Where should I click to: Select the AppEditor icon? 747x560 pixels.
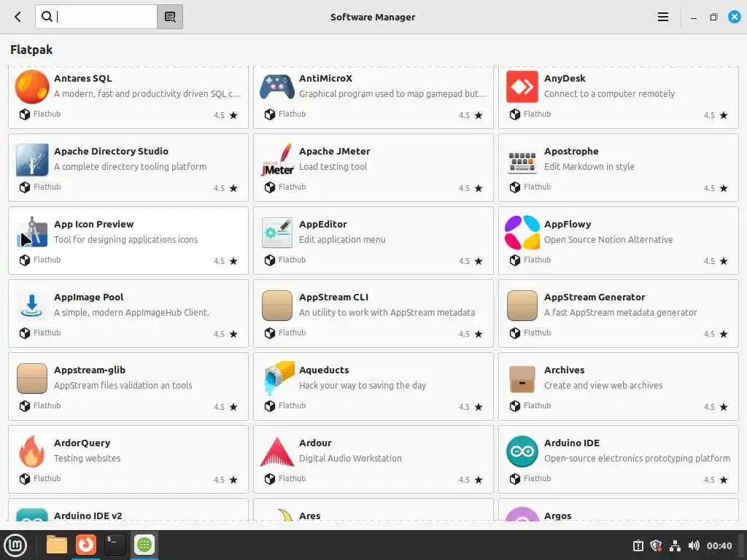coord(276,233)
